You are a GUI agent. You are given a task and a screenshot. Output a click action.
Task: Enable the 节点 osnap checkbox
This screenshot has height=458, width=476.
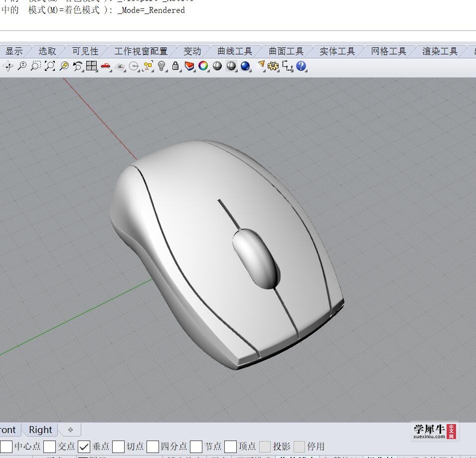click(x=196, y=447)
